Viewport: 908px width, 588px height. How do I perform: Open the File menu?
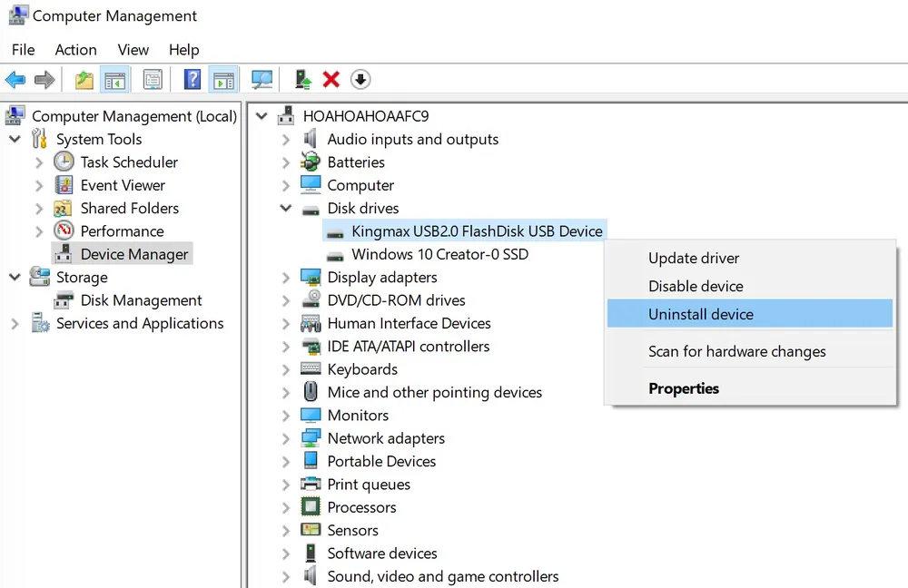point(24,50)
